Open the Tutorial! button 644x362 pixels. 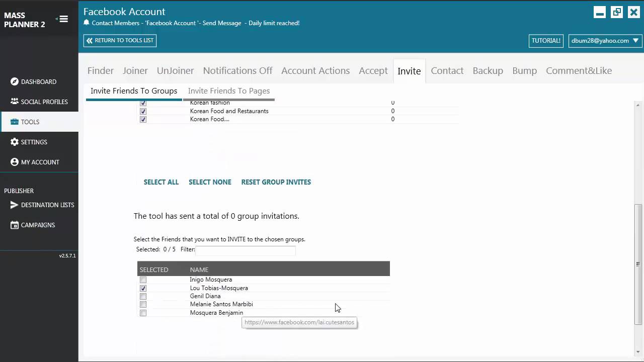[546, 41]
